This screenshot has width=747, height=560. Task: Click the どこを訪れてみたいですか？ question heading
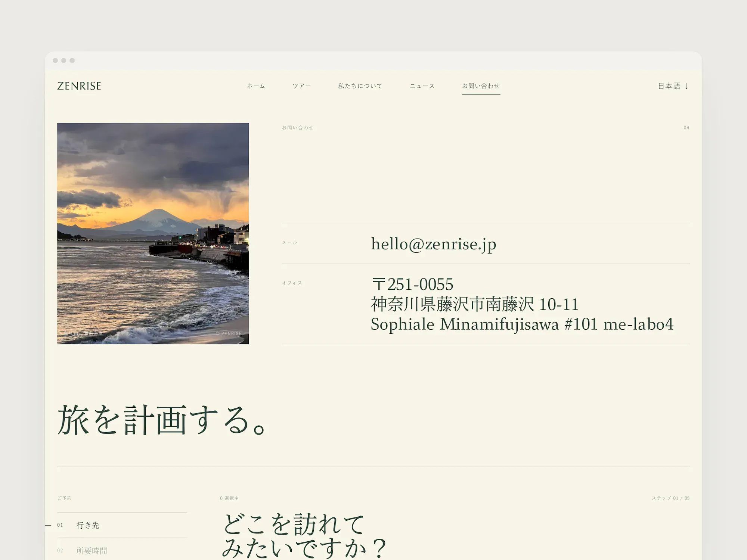304,536
